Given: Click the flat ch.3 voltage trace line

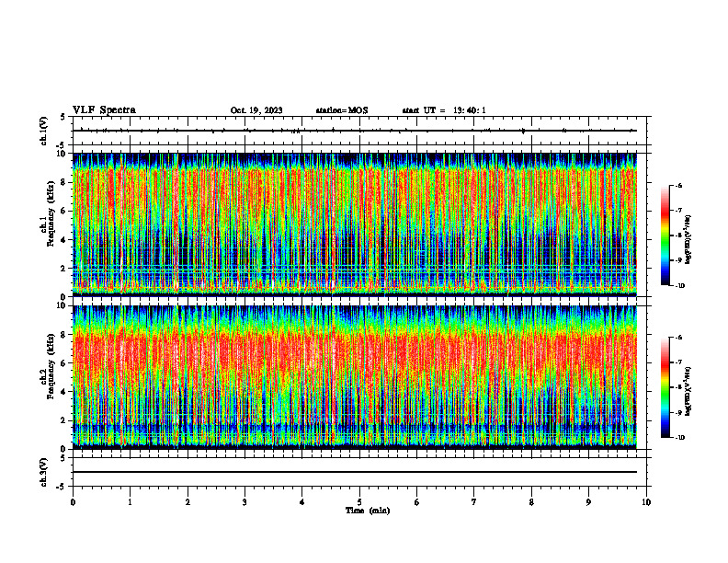Looking at the screenshot, I should (x=355, y=472).
